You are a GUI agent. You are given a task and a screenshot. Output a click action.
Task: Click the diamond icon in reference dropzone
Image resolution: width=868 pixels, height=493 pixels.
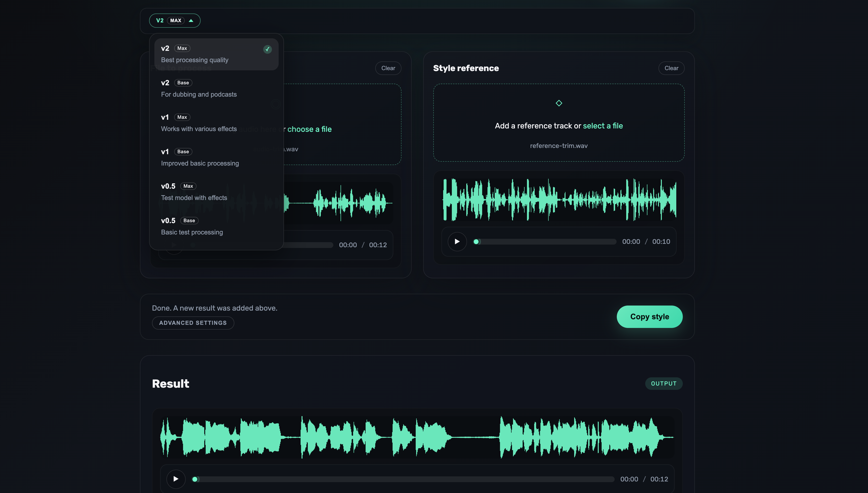(x=559, y=103)
